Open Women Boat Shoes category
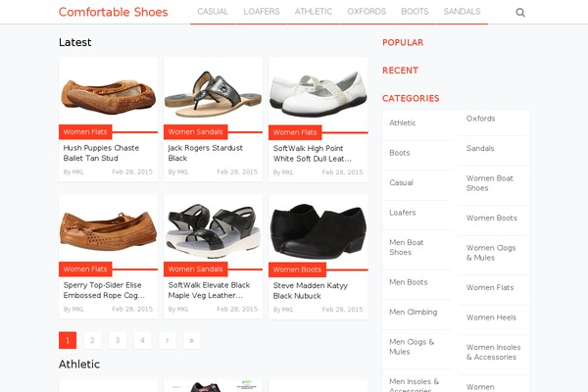Screen dimensions: 588x392 click(489, 183)
